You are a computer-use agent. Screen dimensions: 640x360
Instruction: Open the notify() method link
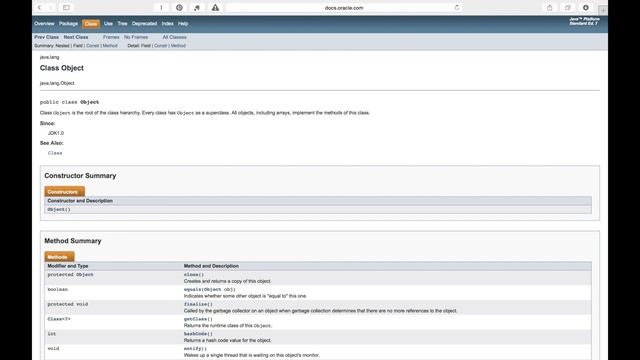(x=195, y=349)
